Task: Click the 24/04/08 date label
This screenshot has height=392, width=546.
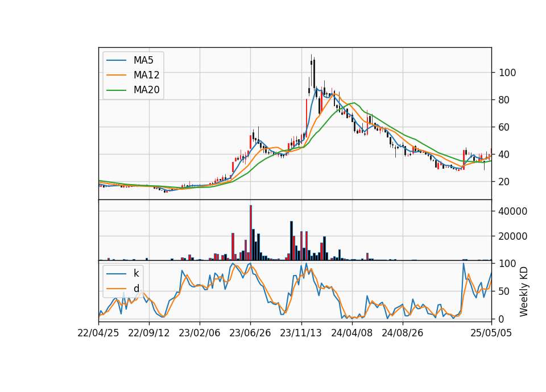Action: [x=351, y=333]
